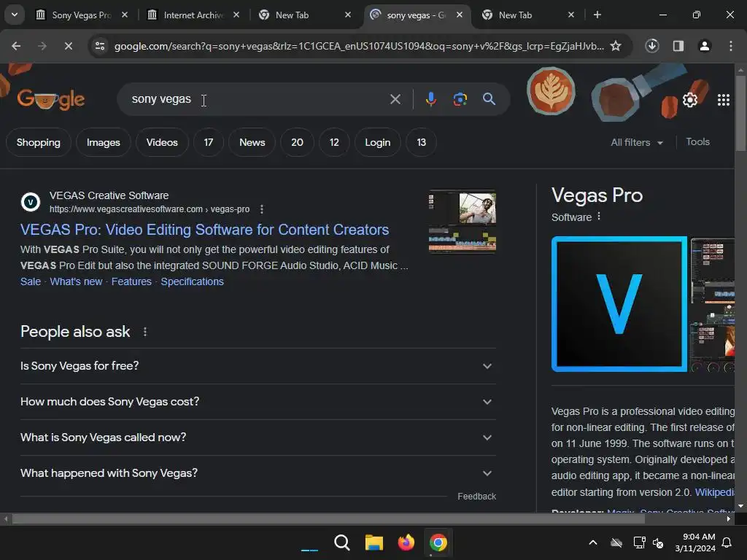Filter results by Images
This screenshot has height=560, width=747.
pos(104,142)
